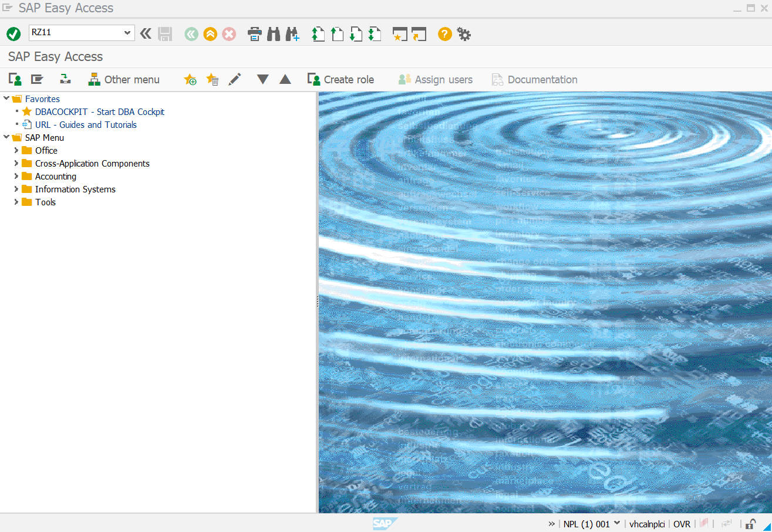Expand the Tools folder
Viewport: 772px width, 532px height.
[x=16, y=202]
